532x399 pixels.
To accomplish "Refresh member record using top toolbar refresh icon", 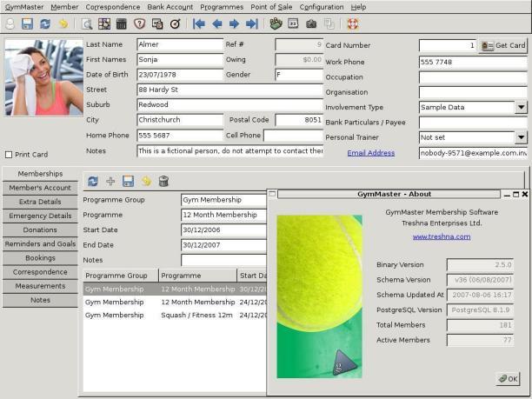I will point(45,23).
